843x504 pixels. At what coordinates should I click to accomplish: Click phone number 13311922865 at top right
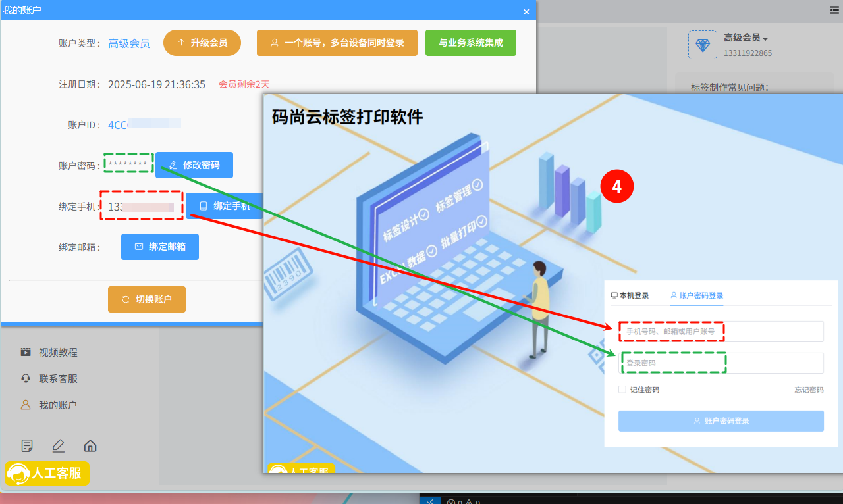[748, 53]
